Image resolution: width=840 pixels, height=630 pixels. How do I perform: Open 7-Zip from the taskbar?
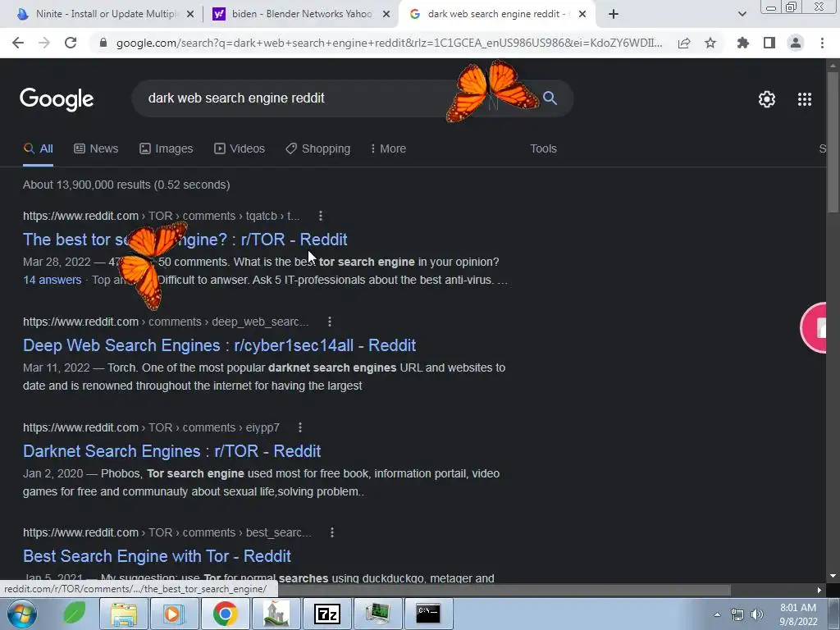click(326, 614)
